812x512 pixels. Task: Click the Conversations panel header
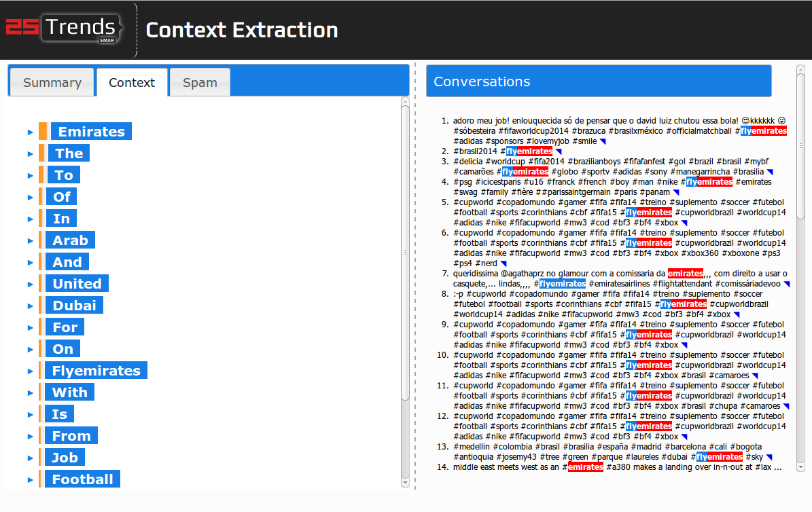(x=599, y=81)
